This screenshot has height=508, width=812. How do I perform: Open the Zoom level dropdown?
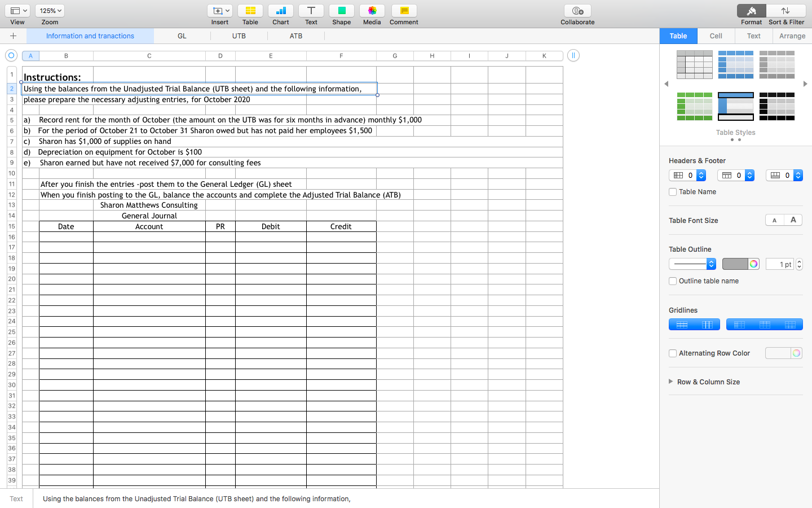point(50,10)
